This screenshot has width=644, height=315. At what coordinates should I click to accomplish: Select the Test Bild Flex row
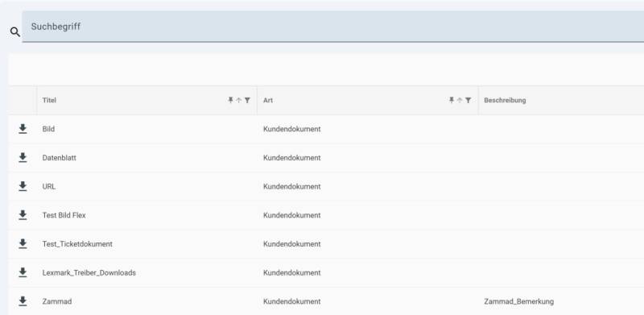[x=326, y=215]
